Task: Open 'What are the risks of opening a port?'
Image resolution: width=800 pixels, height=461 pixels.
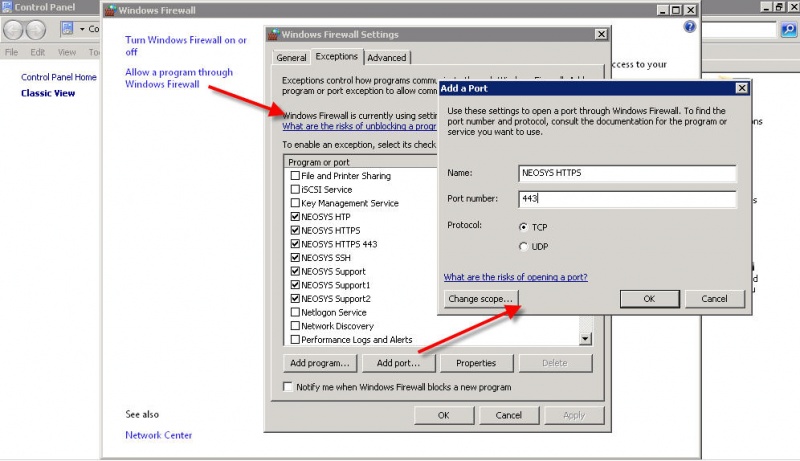Action: (515, 277)
